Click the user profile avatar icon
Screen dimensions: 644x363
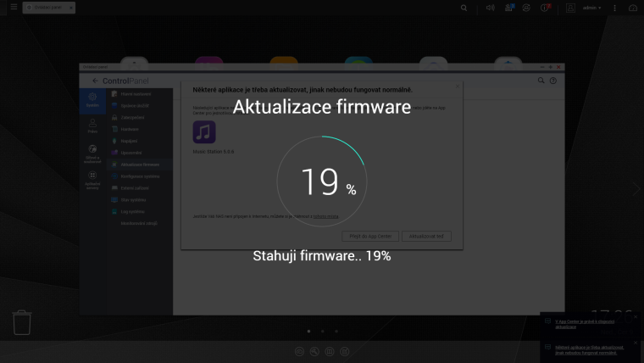(x=570, y=8)
